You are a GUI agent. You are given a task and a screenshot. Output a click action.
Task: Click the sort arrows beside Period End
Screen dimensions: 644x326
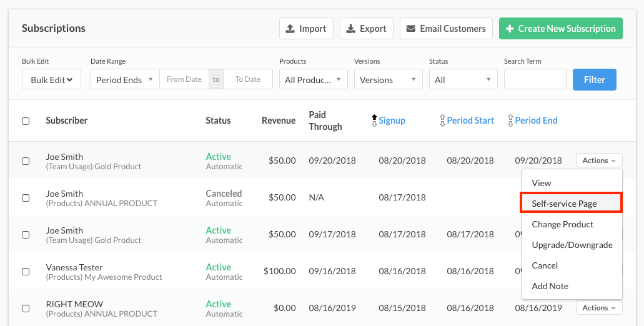click(510, 121)
